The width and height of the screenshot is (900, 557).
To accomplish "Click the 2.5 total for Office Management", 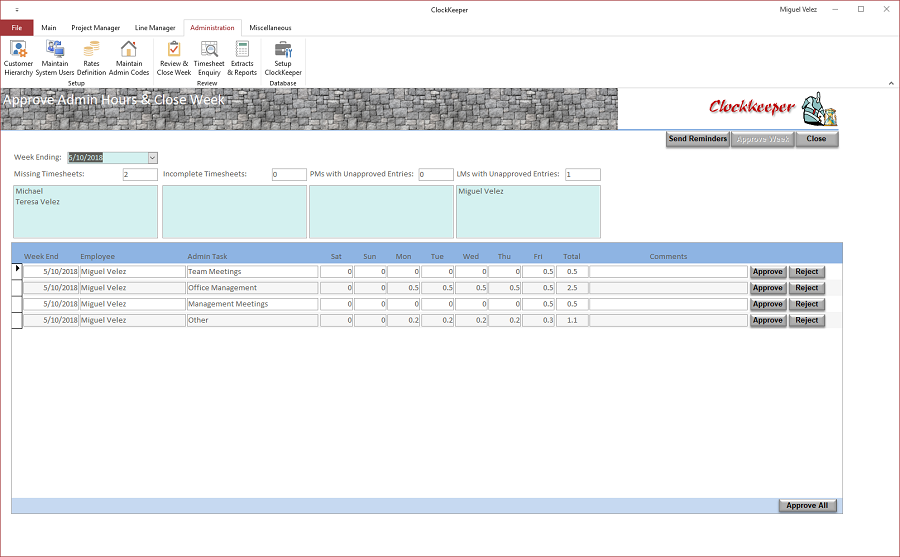I will click(572, 288).
